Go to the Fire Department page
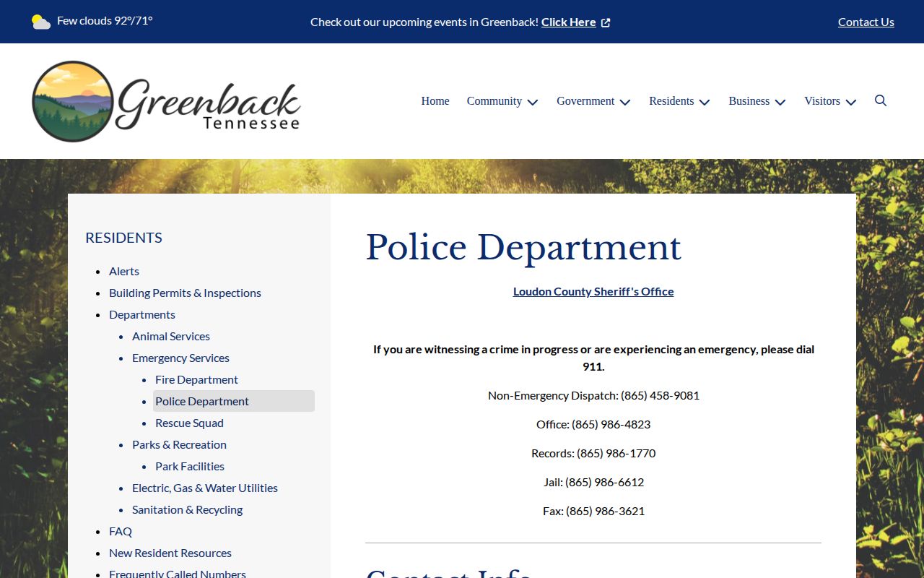Screen dimensions: 924x578 (x=196, y=379)
